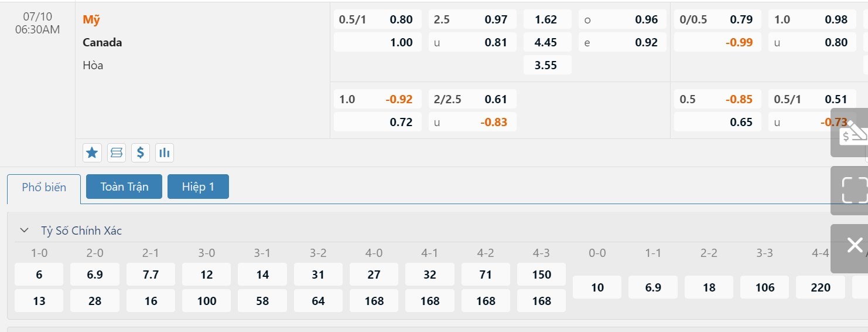Collapse the Tỷ Số Chính Xác section
Screen dimensions: 868x332
point(24,231)
